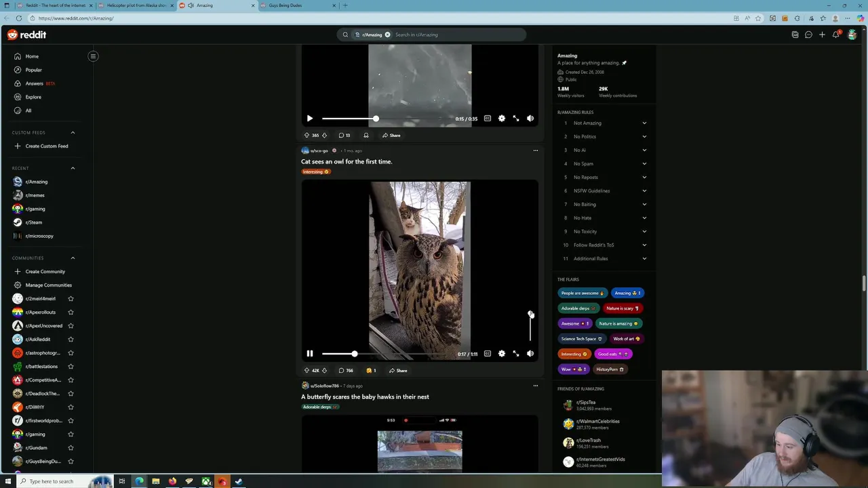Favorite r/DiWHY with its star
868x488 pixels.
71,407
